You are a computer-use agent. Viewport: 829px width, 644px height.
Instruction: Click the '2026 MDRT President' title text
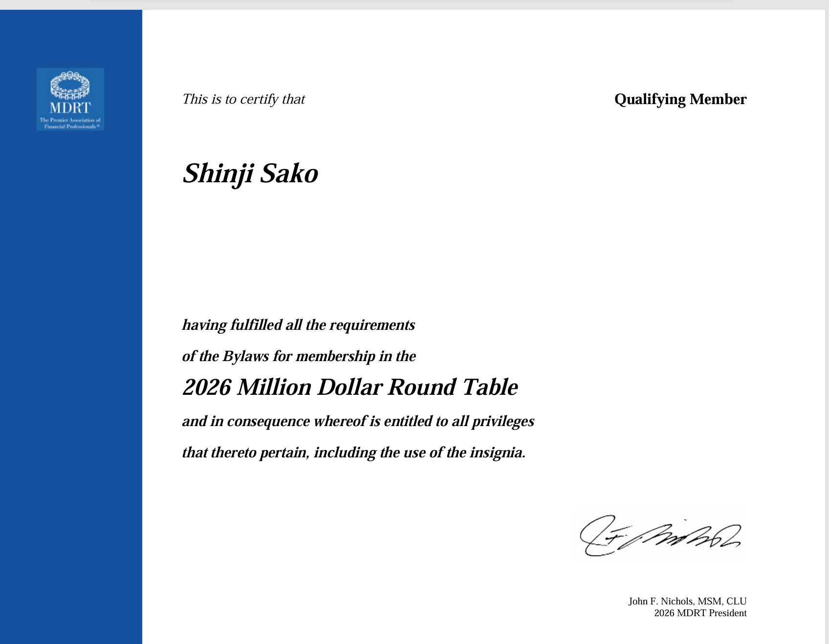pos(700,613)
